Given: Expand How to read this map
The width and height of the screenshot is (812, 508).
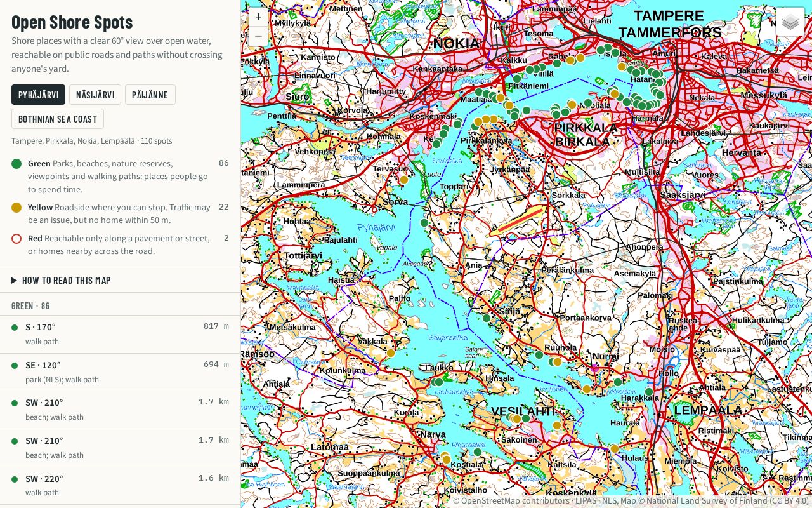Looking at the screenshot, I should point(61,280).
